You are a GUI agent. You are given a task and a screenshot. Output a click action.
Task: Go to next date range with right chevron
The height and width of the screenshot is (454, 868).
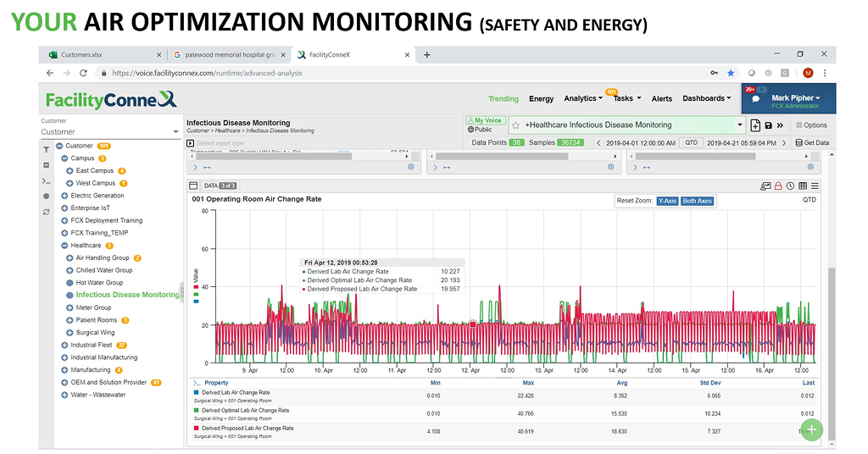(x=784, y=143)
